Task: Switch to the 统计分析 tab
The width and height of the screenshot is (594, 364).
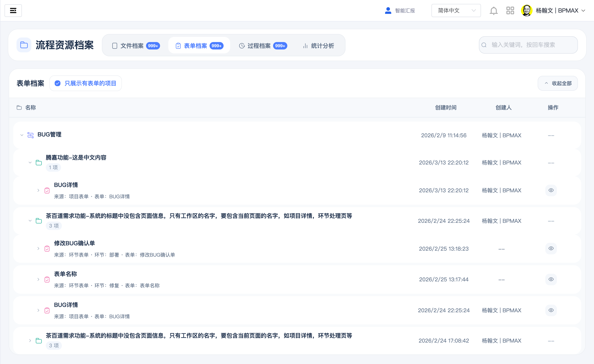Action: point(318,46)
